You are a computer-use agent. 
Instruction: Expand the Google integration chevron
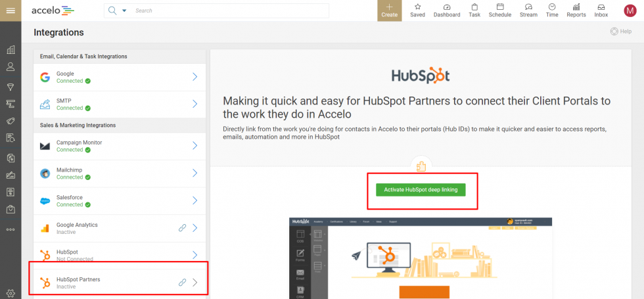(195, 77)
